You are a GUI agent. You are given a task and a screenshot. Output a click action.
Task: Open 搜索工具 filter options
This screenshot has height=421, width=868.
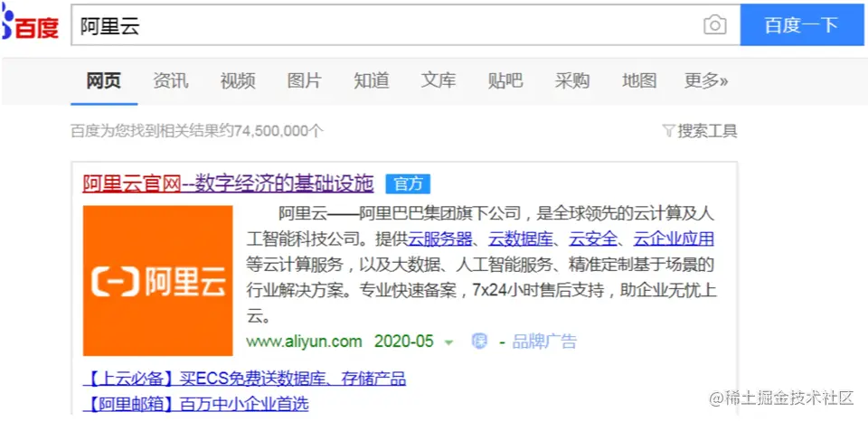click(x=700, y=131)
